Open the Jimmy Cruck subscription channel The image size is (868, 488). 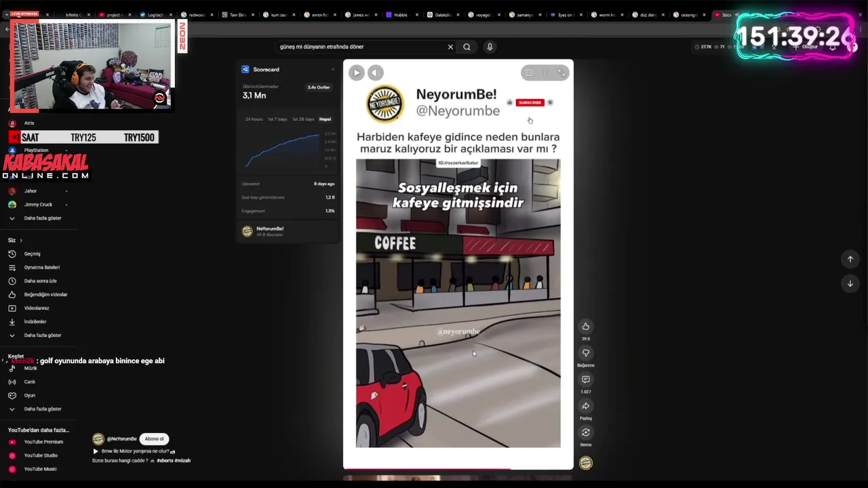point(38,205)
